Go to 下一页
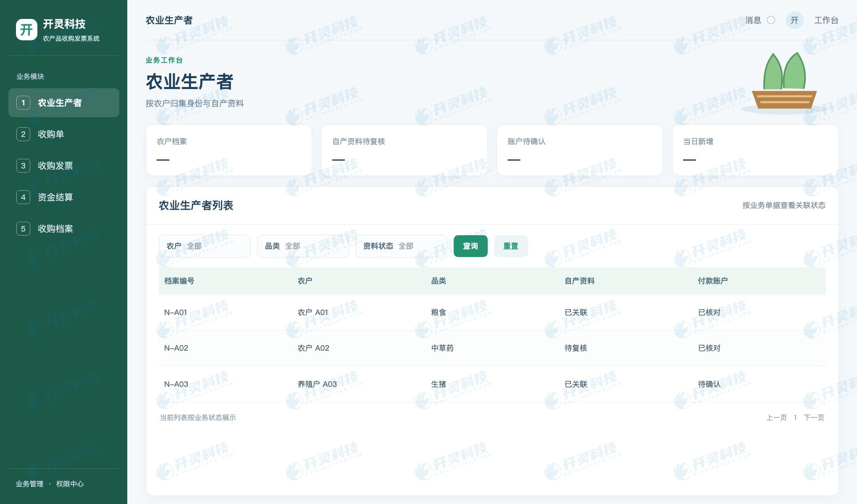The image size is (857, 504). tap(814, 417)
